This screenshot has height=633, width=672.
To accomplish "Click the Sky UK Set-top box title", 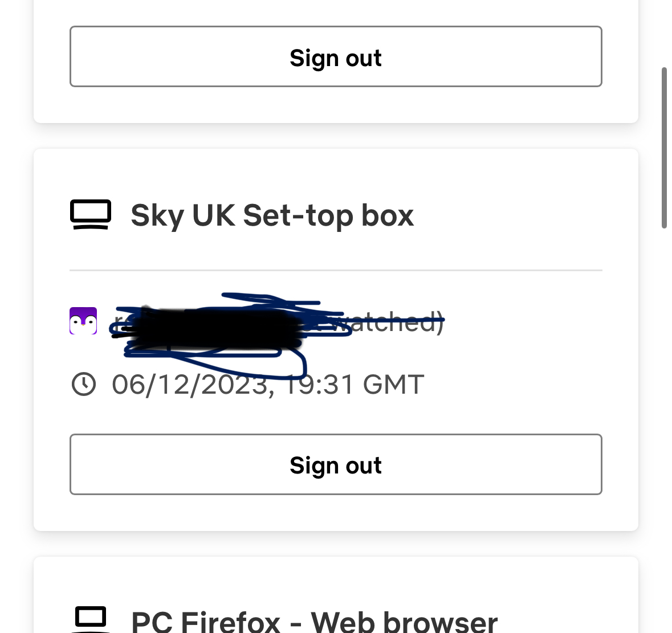I will 272,215.
